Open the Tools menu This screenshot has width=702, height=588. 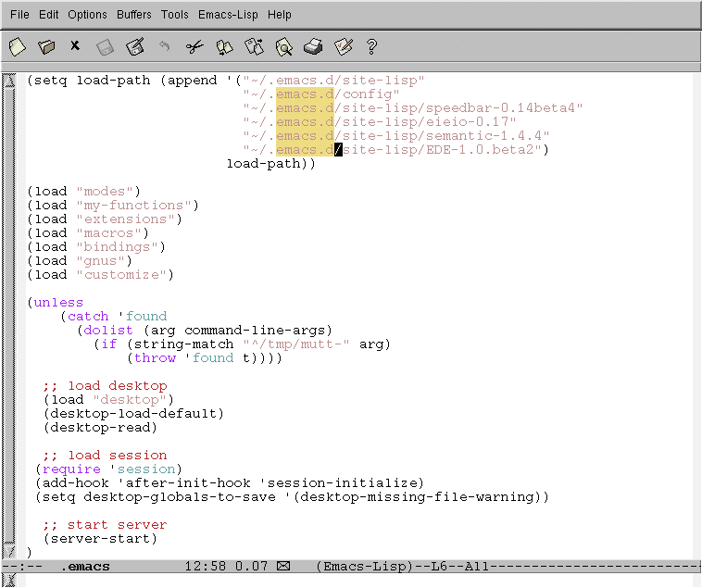[x=175, y=15]
